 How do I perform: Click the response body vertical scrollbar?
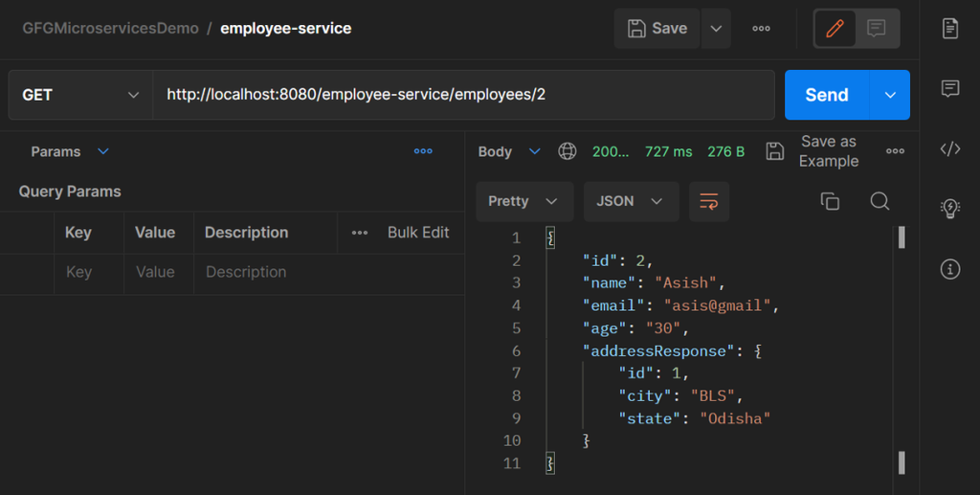[902, 349]
